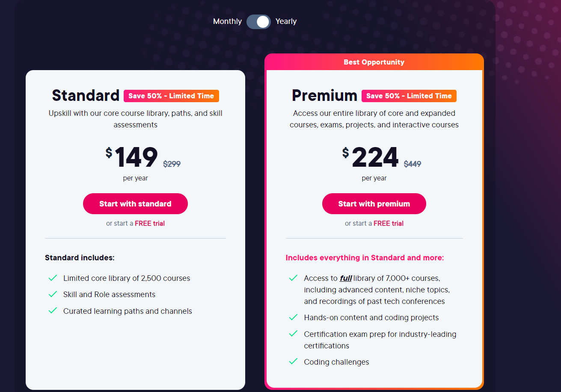Open the FREE trial link under Standard
561x392 pixels.
[x=150, y=223]
